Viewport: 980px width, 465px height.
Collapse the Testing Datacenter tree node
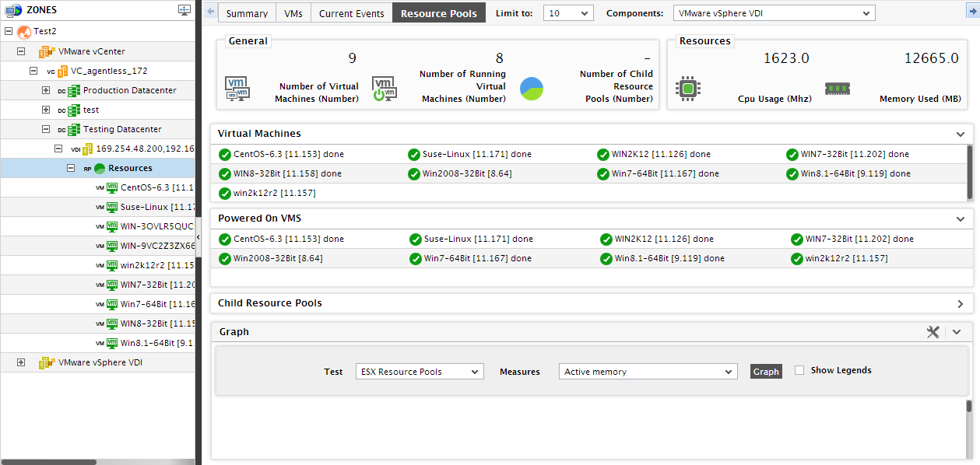click(x=46, y=129)
